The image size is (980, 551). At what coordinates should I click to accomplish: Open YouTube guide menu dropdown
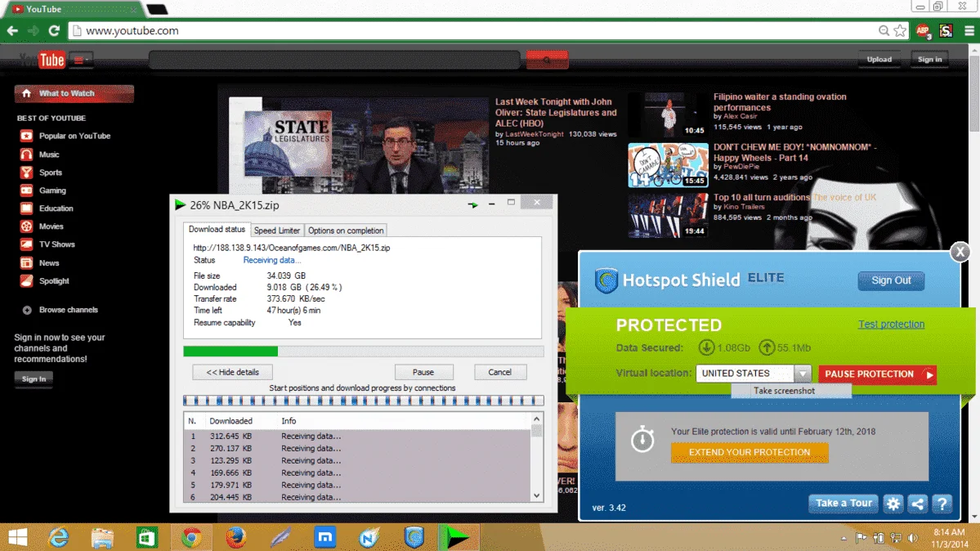click(x=81, y=60)
